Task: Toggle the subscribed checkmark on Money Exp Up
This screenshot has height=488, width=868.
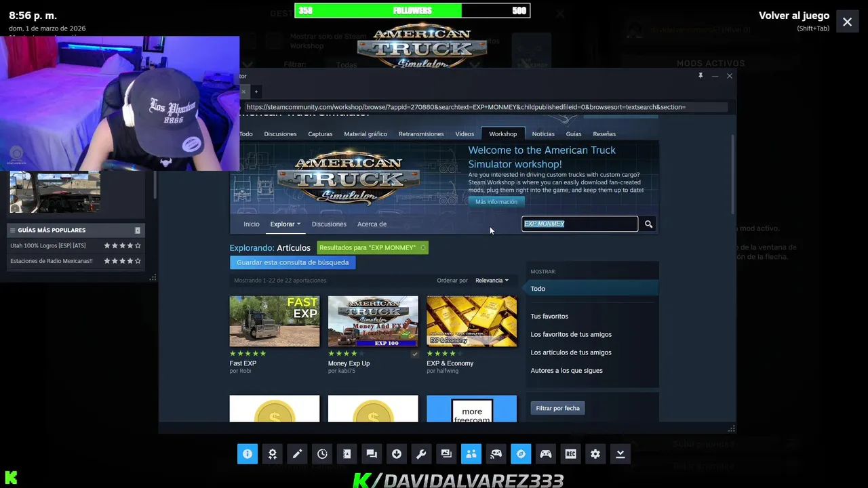Action: point(414,354)
